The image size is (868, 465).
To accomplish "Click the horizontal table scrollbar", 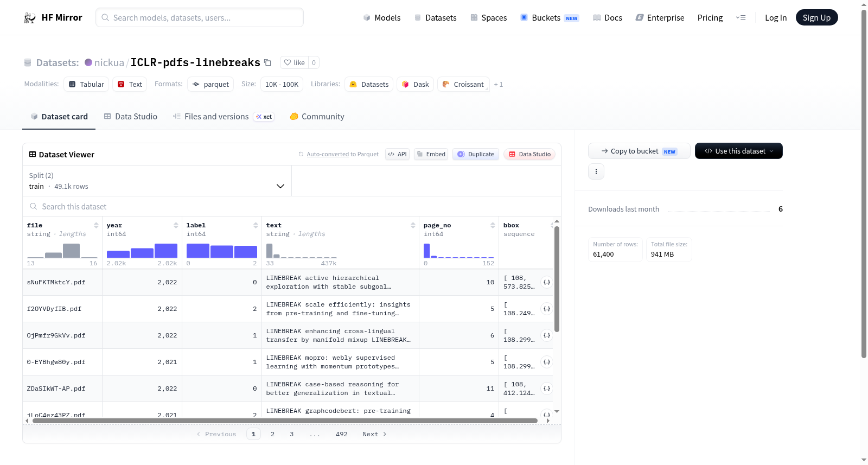I will (x=285, y=421).
